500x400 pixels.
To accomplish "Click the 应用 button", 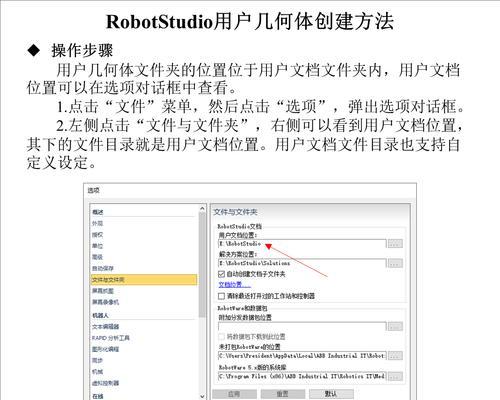I will click(x=234, y=394).
